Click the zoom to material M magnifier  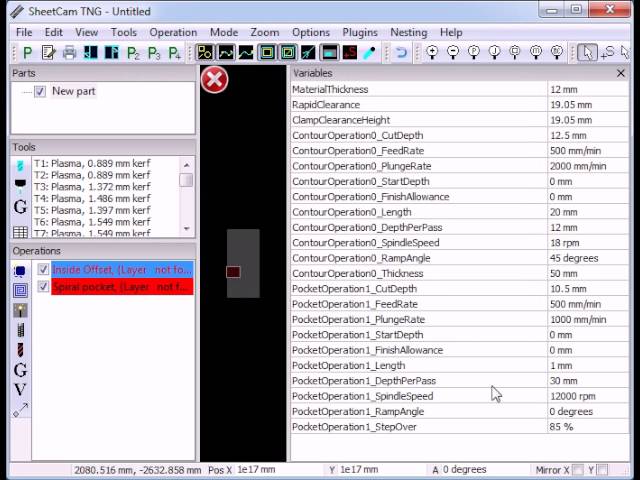(536, 53)
